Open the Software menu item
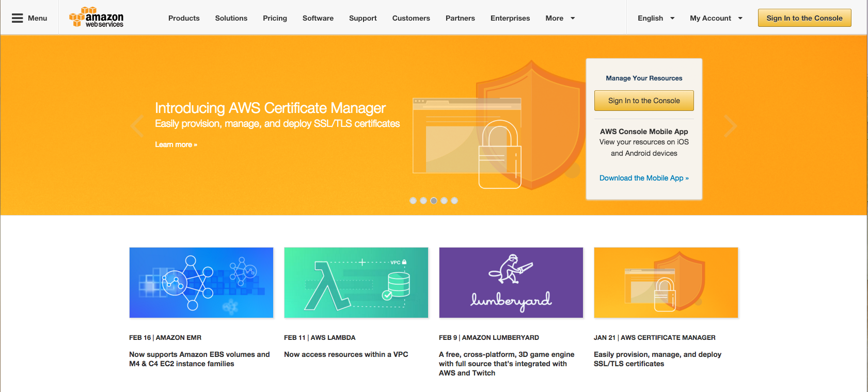 click(x=318, y=18)
